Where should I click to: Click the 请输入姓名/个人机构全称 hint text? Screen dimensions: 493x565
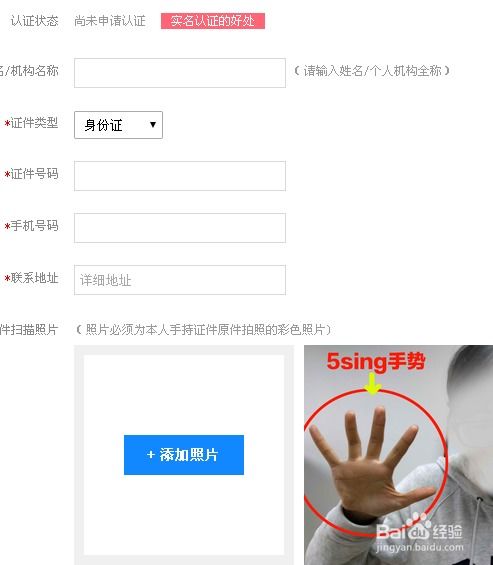click(372, 71)
